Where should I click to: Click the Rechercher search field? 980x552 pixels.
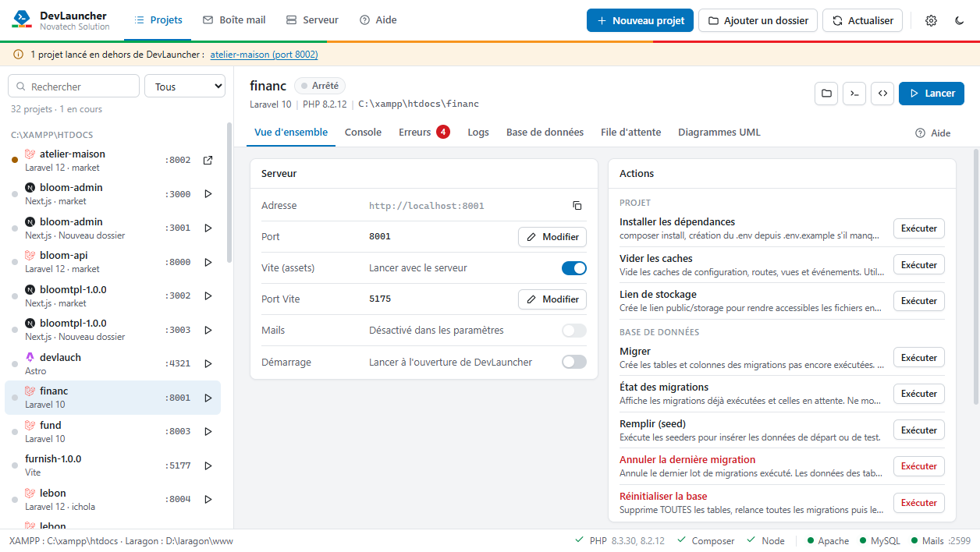73,87
